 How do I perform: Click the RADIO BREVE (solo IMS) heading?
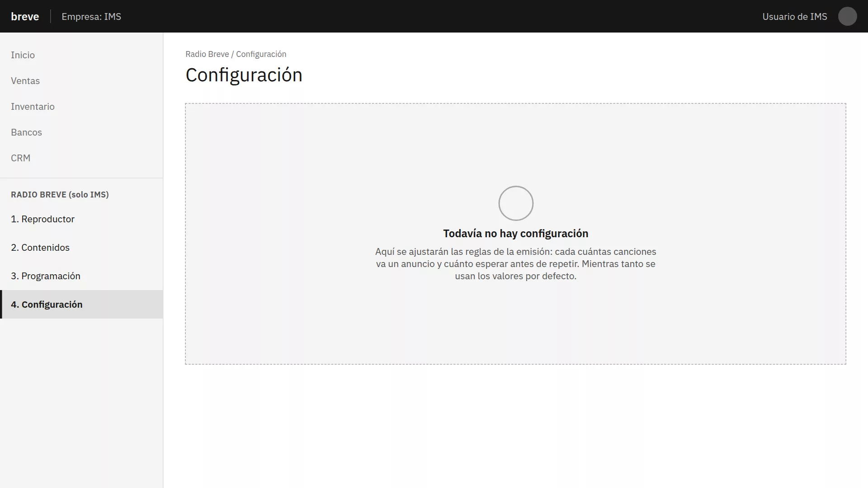point(60,195)
